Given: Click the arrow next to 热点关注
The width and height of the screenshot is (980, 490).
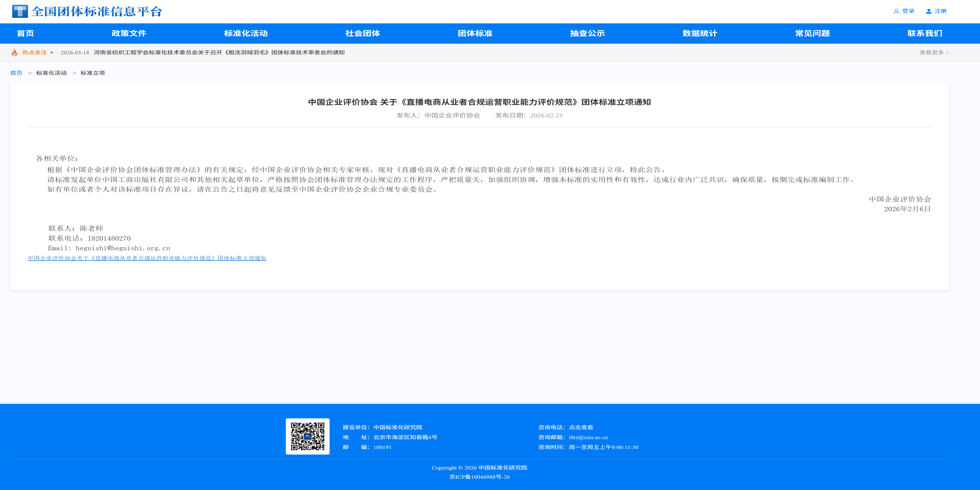Looking at the screenshot, I should click(x=52, y=52).
